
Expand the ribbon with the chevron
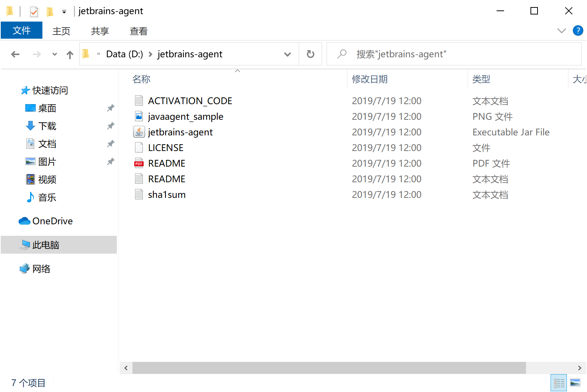(562, 30)
